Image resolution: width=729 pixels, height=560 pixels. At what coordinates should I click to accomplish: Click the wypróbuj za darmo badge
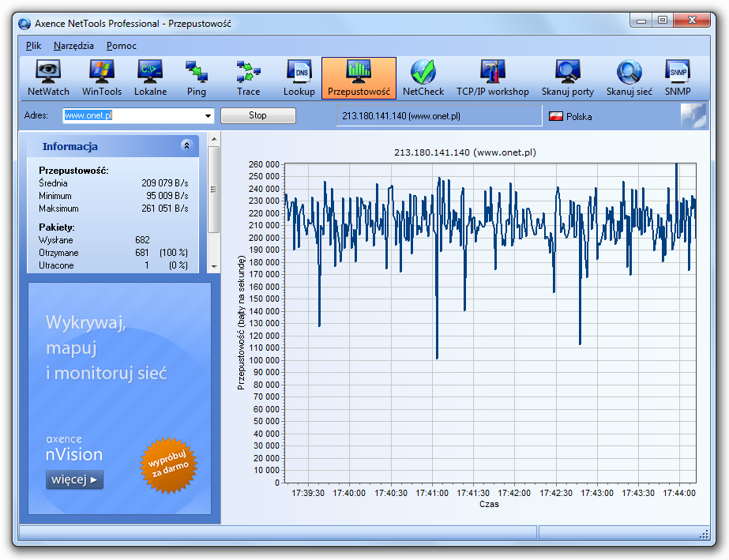[168, 464]
